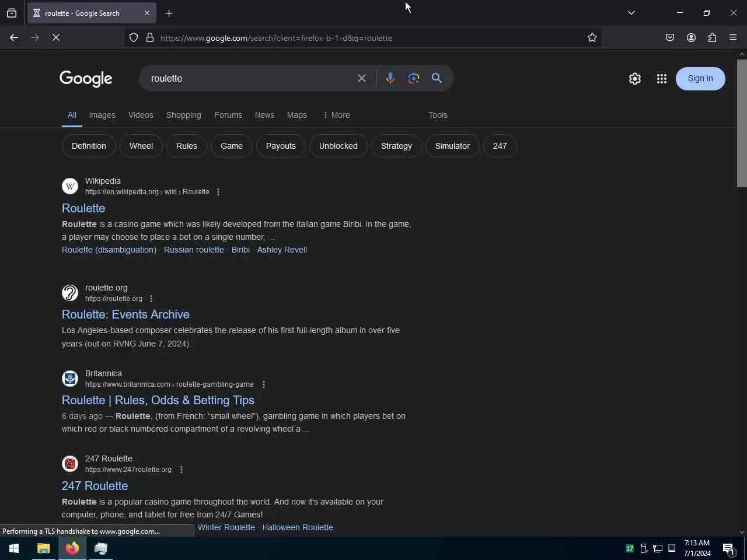Open the Wikipedia Roulette result title
Viewport: 747px width, 560px height.
coord(83,208)
